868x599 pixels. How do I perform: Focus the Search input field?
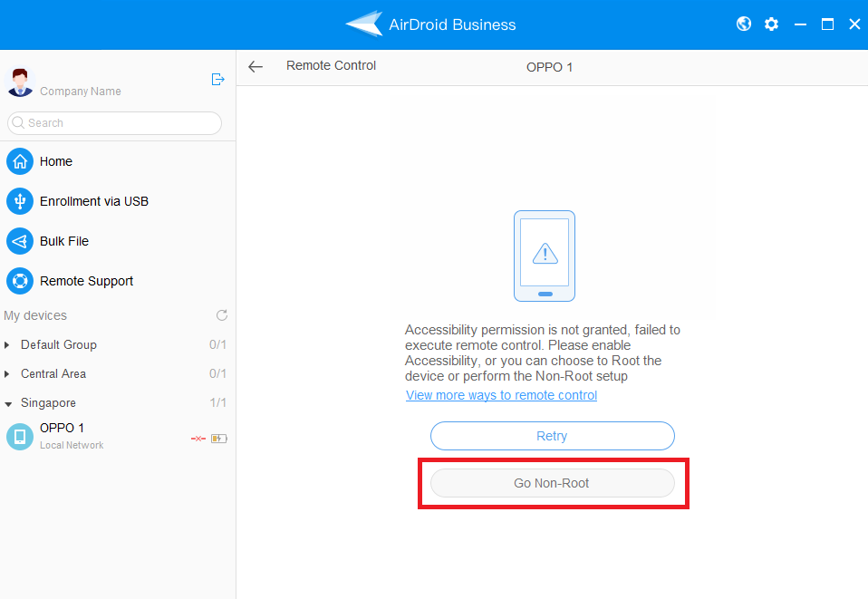(114, 123)
